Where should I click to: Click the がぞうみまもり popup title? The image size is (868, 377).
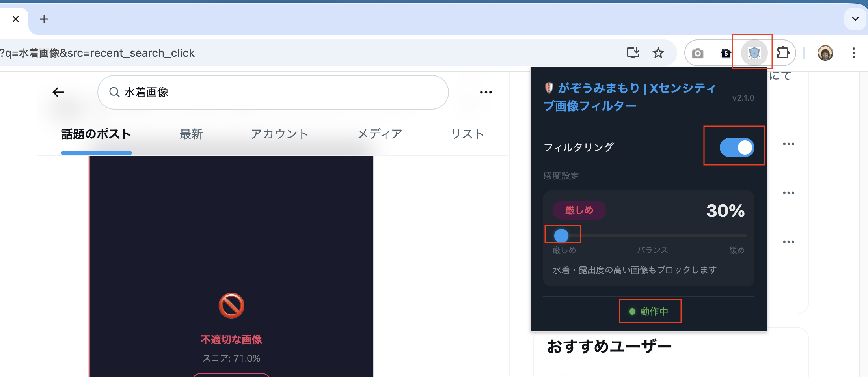(630, 97)
